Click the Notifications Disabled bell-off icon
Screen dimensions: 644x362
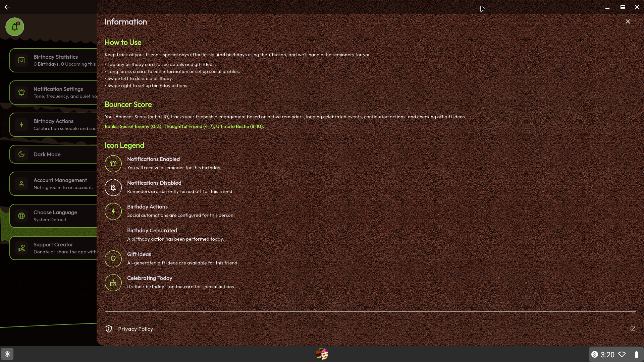[113, 187]
